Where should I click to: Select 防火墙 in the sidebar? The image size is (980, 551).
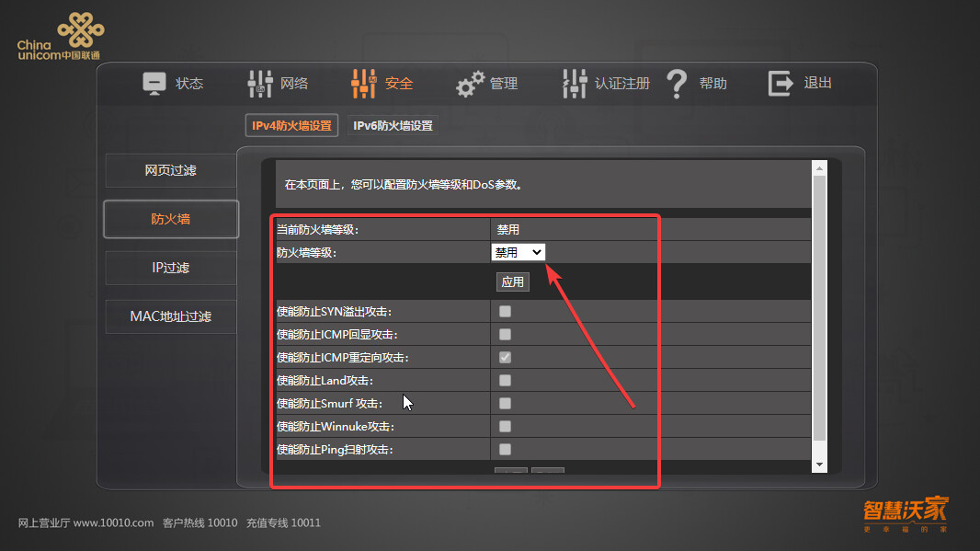tap(171, 219)
